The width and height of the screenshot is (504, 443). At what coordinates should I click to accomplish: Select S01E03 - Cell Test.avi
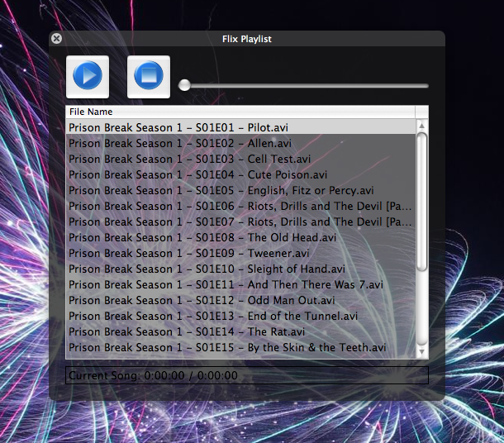(240, 160)
